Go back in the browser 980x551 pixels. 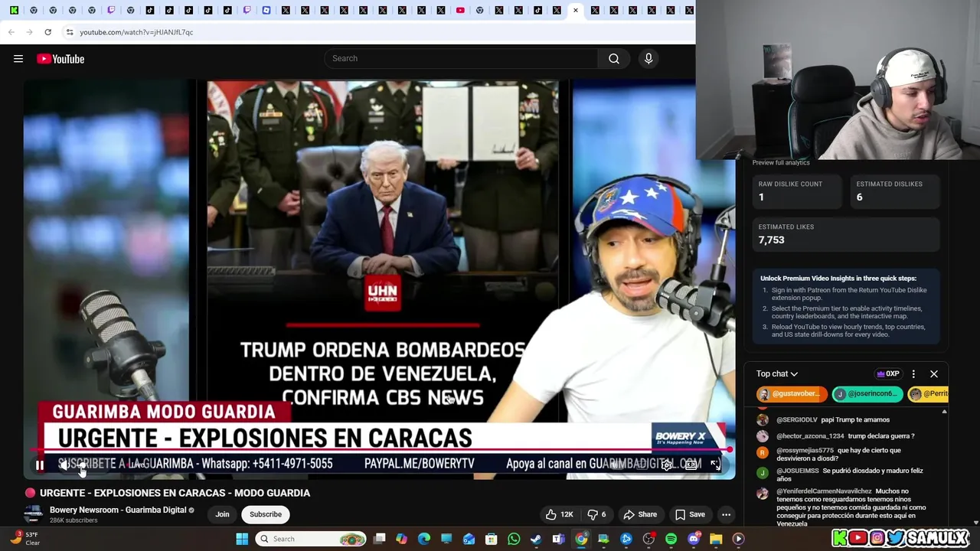pyautogui.click(x=11, y=32)
